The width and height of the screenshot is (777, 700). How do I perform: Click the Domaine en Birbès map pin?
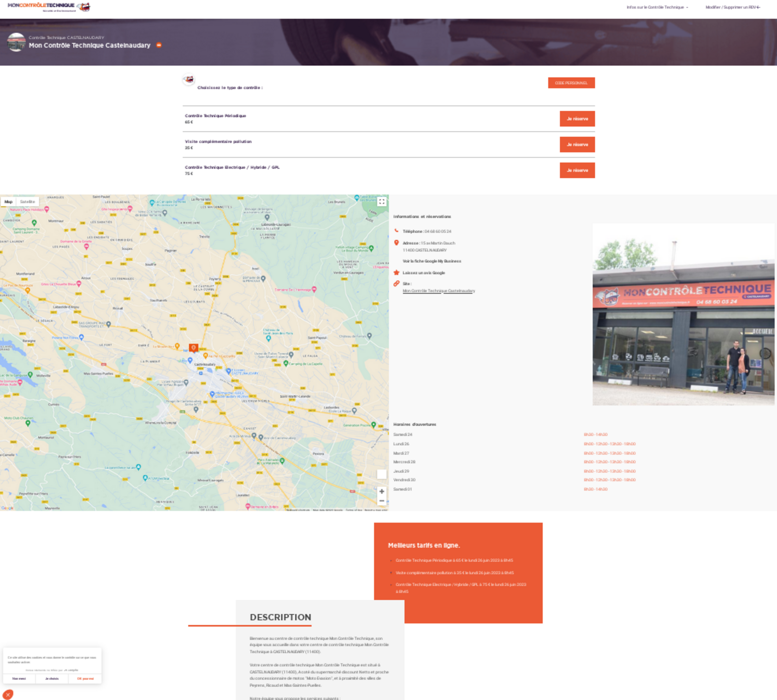click(248, 507)
